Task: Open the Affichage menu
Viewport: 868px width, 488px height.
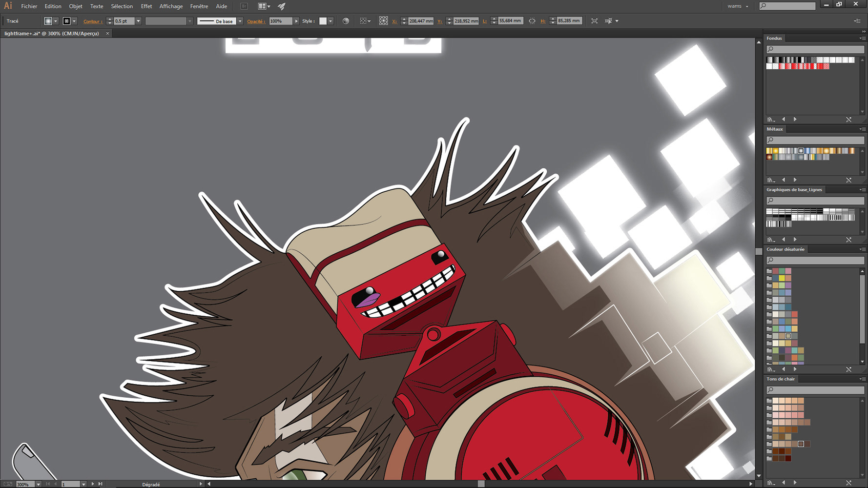Action: 171,6
